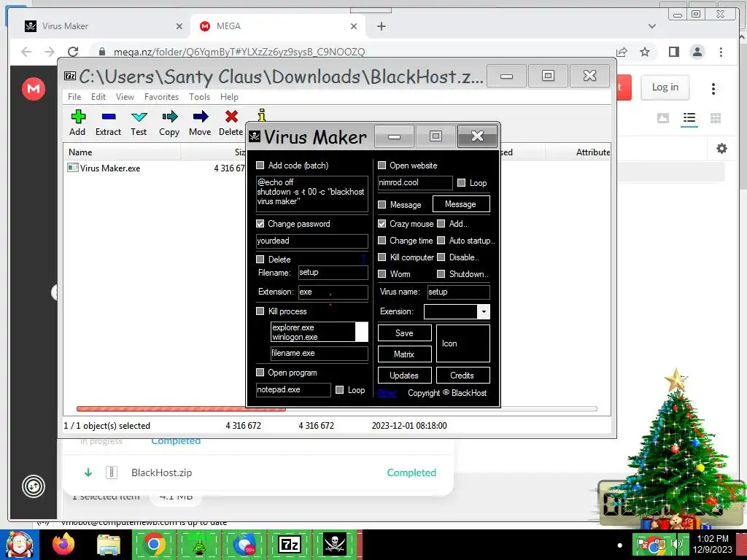Toggle the Open website checkbox
The height and width of the screenshot is (560, 747).
(x=382, y=166)
